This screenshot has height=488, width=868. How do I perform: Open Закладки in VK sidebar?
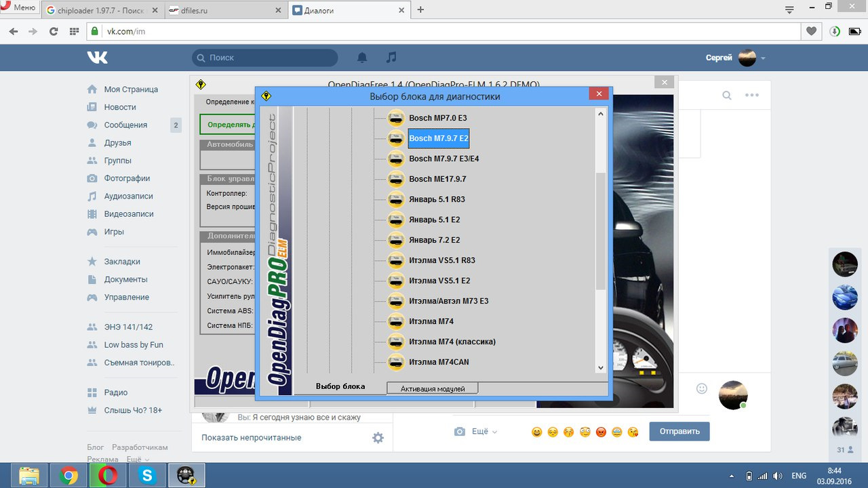pos(122,262)
